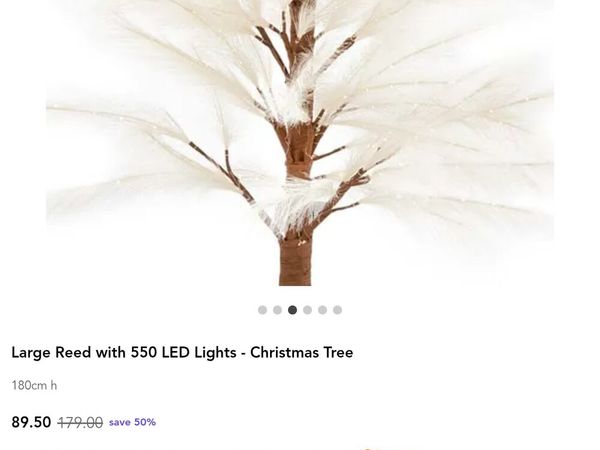Click the purple 'save 50%' label
600x450 pixels.
pos(132,422)
